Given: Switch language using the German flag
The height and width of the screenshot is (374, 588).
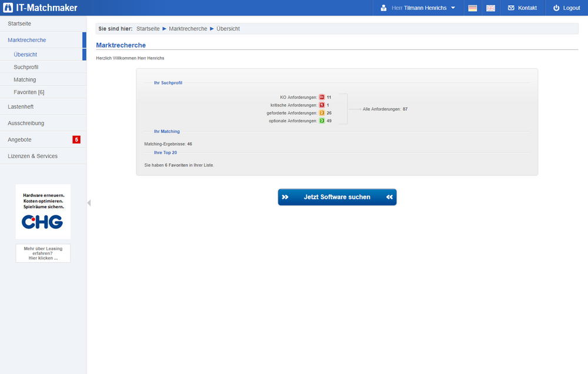Looking at the screenshot, I should click(472, 8).
